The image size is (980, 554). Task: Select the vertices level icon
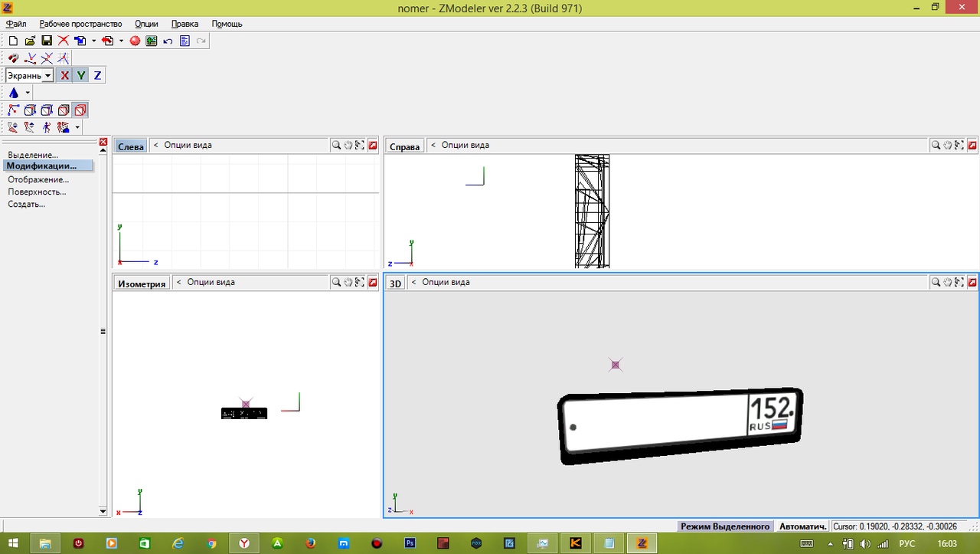13,110
